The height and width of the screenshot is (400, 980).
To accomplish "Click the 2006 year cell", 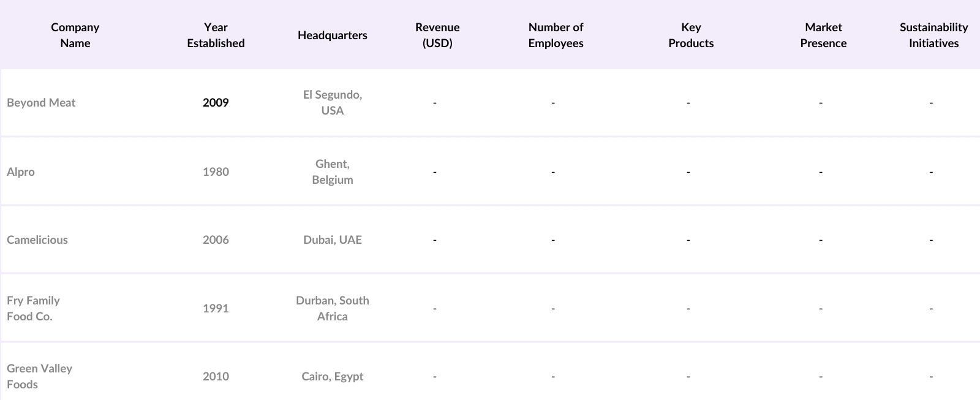I will [216, 240].
